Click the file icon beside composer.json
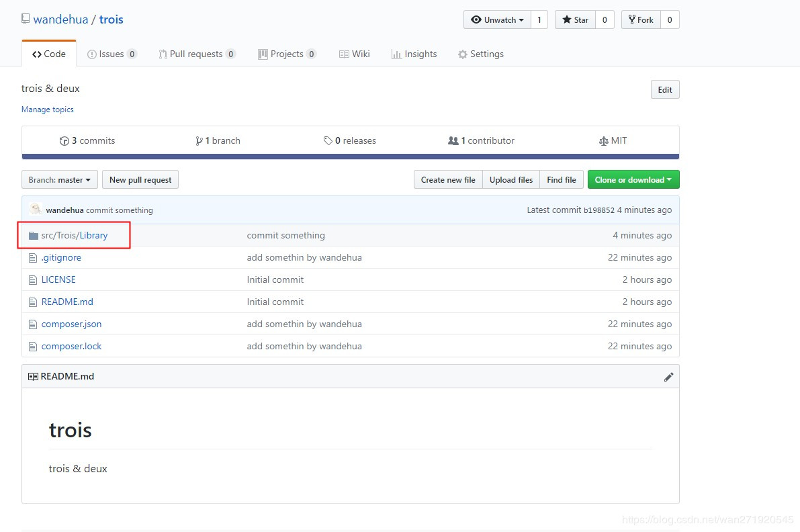 33,324
